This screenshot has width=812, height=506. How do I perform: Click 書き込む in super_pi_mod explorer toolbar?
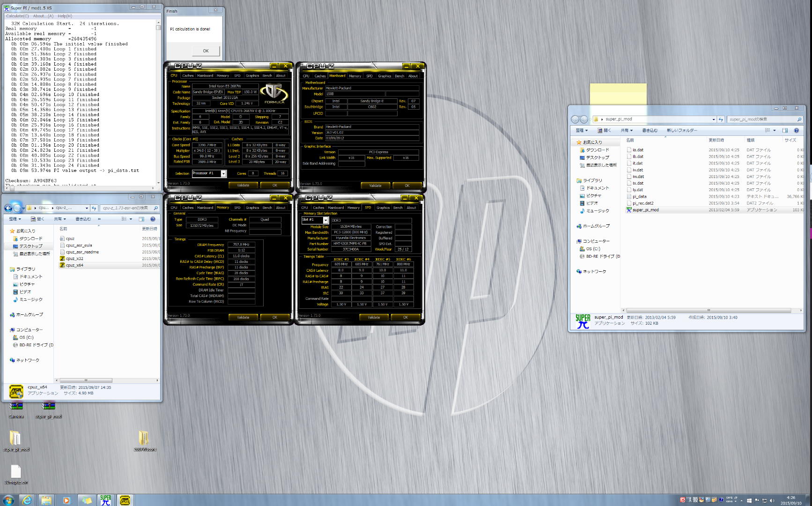point(650,130)
